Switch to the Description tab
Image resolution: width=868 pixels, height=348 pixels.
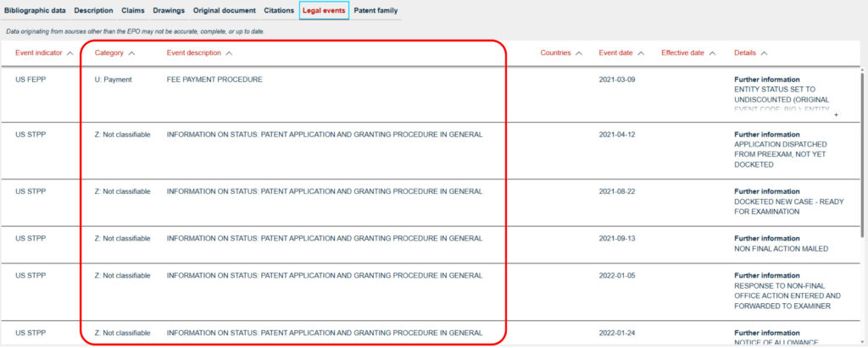pos(93,10)
